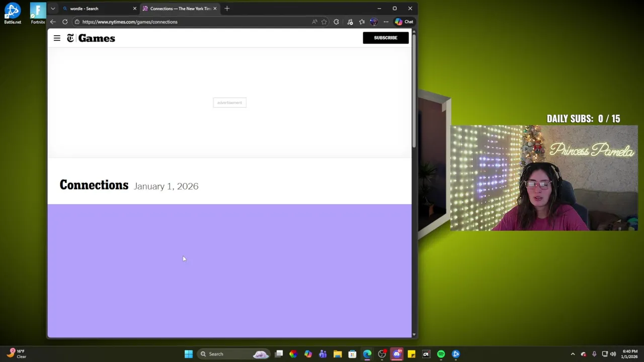This screenshot has width=644, height=362.
Task: Close the Connections tab
Action: point(215,9)
